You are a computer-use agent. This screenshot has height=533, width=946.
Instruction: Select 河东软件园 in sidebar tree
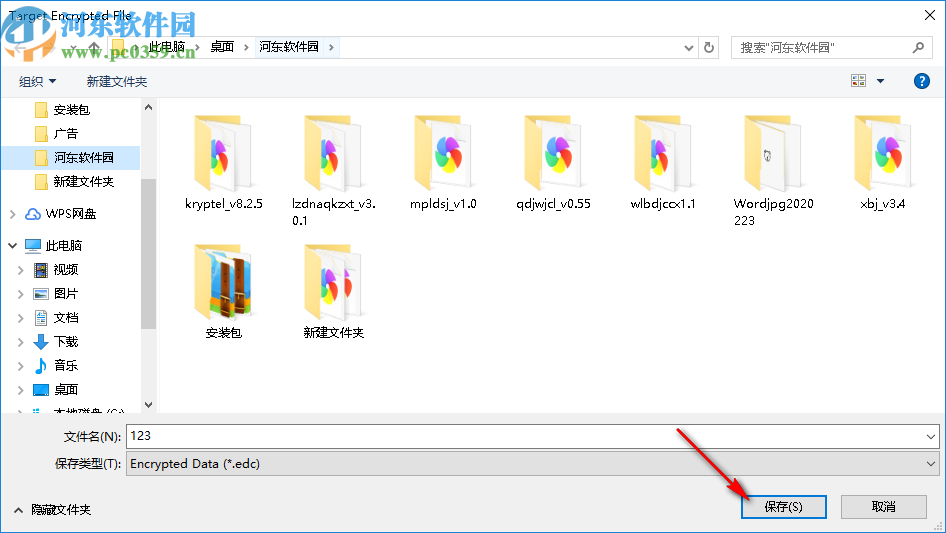click(x=71, y=158)
